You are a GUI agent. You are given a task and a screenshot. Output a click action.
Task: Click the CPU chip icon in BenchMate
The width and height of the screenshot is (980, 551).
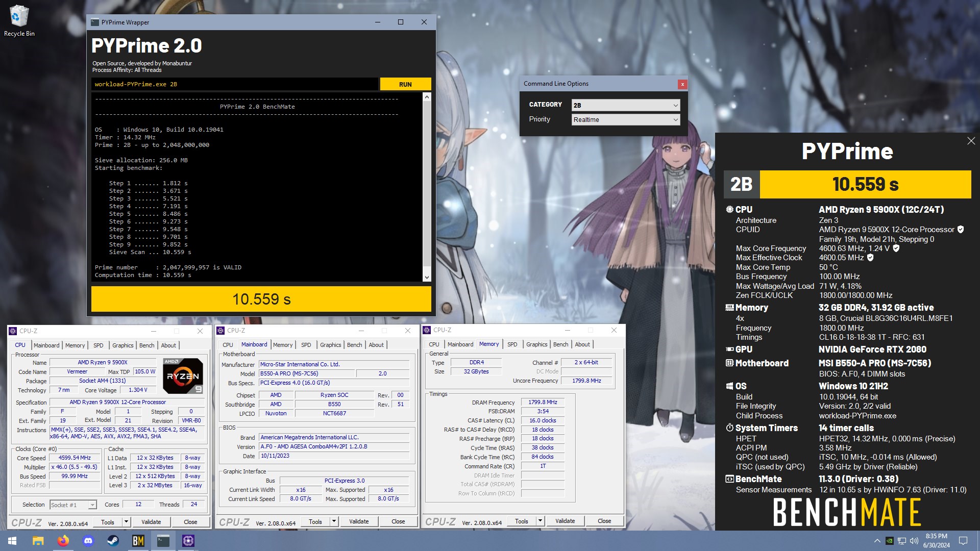coord(730,210)
